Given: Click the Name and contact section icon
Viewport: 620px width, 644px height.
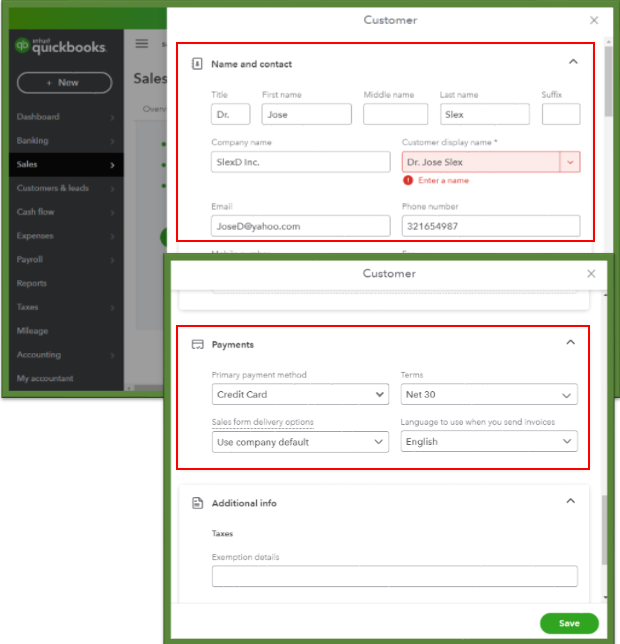Looking at the screenshot, I should point(197,64).
